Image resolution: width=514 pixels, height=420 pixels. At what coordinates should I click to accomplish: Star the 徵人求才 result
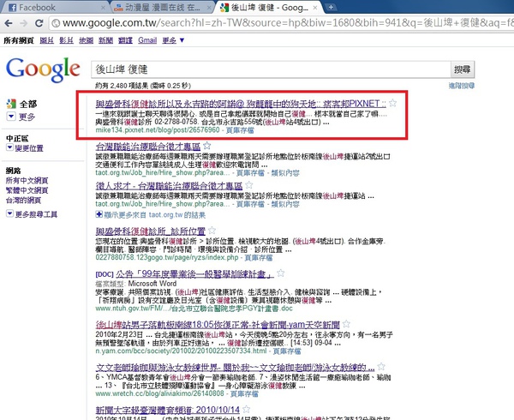(x=249, y=185)
